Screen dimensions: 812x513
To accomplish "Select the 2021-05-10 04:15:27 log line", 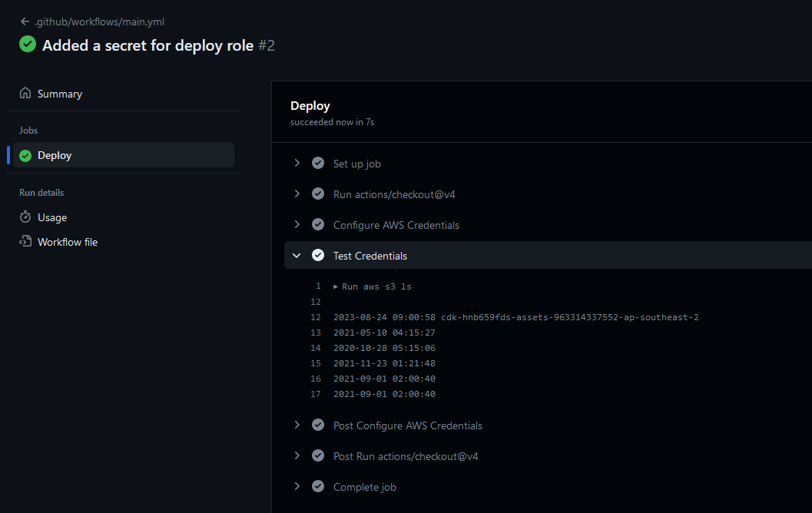I will click(384, 333).
